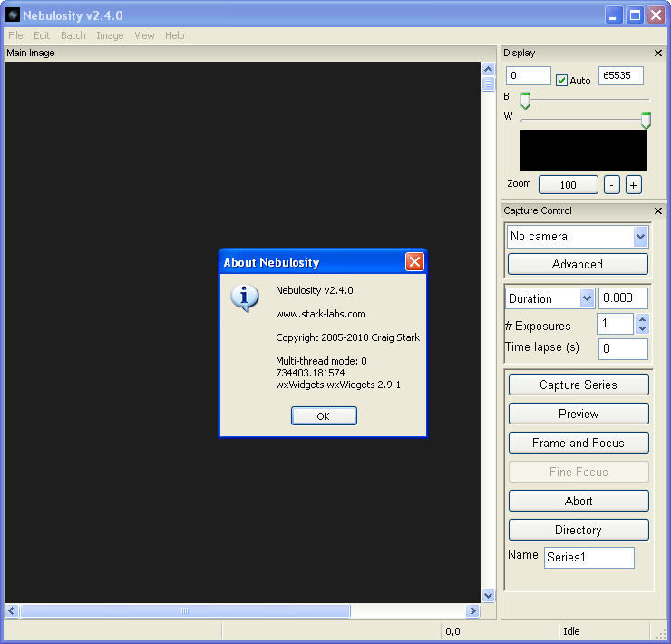Start Capture Series
Screen dimensions: 671x644
pyautogui.click(x=579, y=385)
